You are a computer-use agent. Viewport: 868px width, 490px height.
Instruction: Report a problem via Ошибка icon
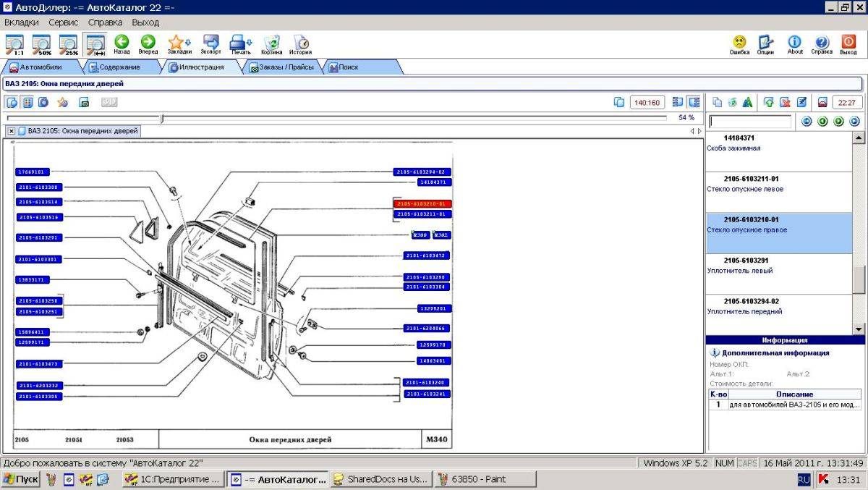pyautogui.click(x=739, y=45)
